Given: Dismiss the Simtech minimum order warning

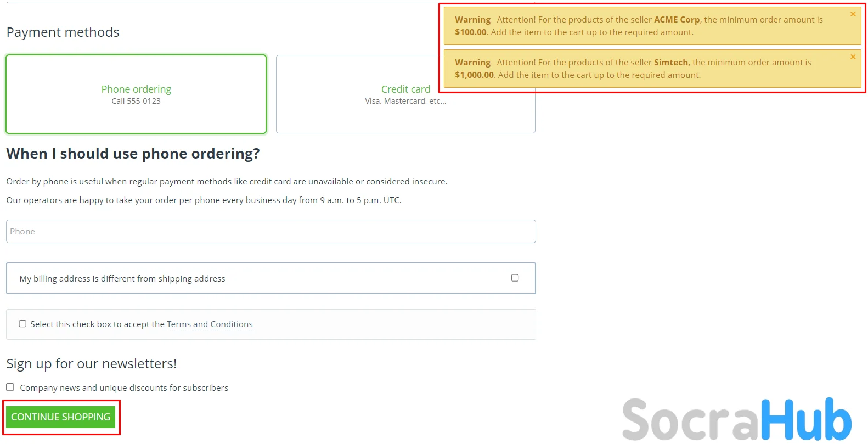Looking at the screenshot, I should pyautogui.click(x=853, y=57).
